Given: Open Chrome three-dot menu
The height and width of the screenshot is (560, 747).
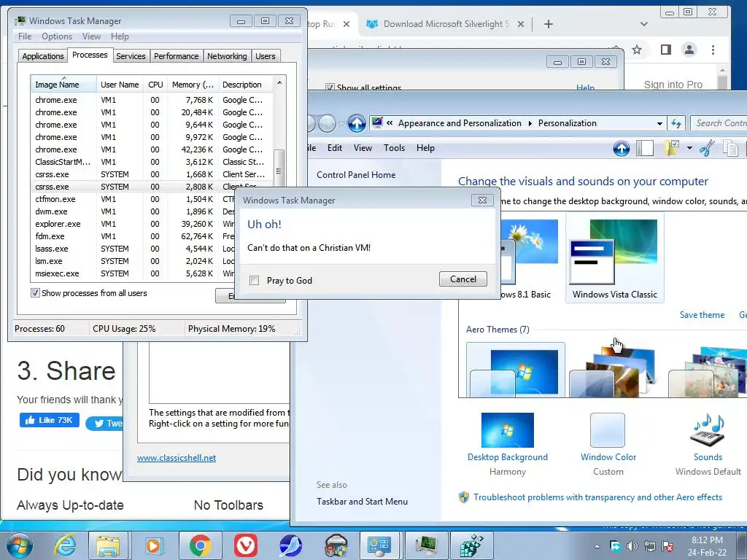Looking at the screenshot, I should click(x=713, y=50).
